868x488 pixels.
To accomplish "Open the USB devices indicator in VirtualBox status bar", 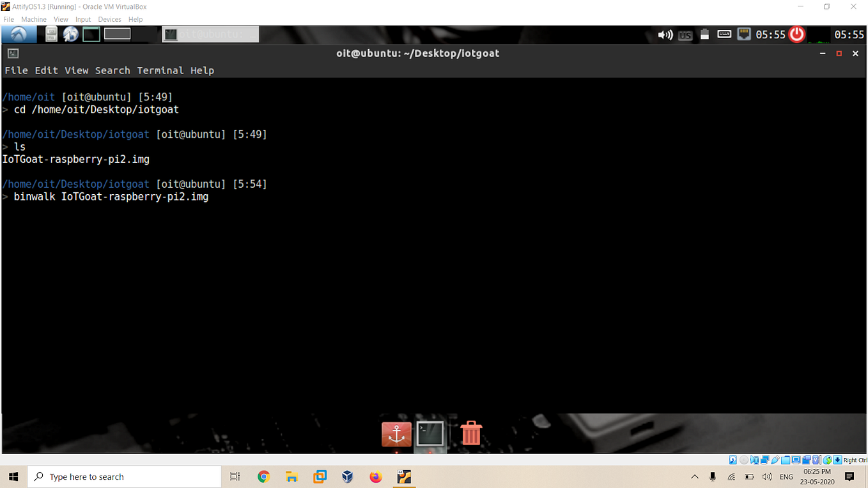I will [x=775, y=459].
